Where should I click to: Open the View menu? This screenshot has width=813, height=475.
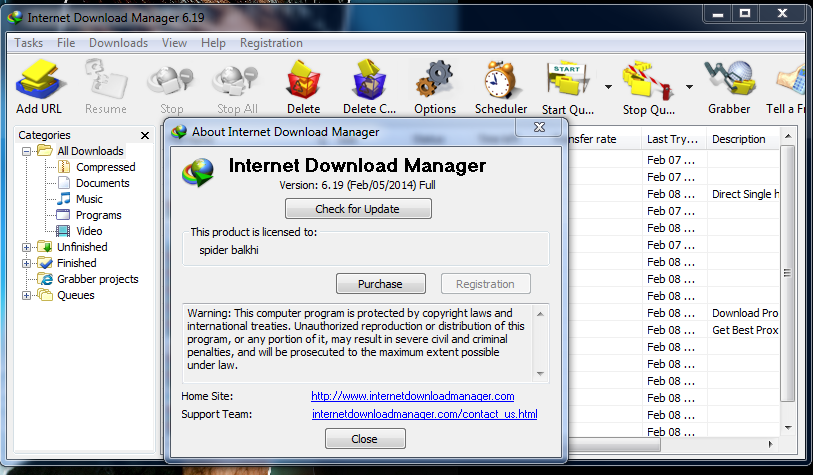[x=174, y=43]
